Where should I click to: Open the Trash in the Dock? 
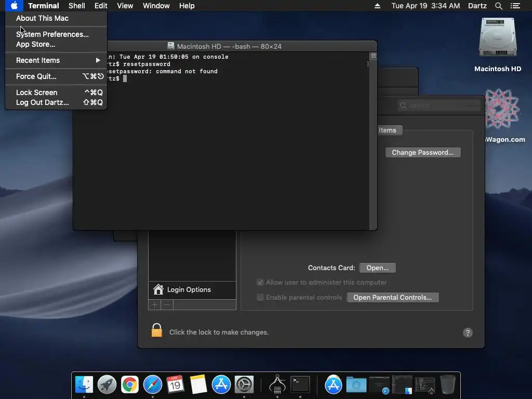(447, 385)
